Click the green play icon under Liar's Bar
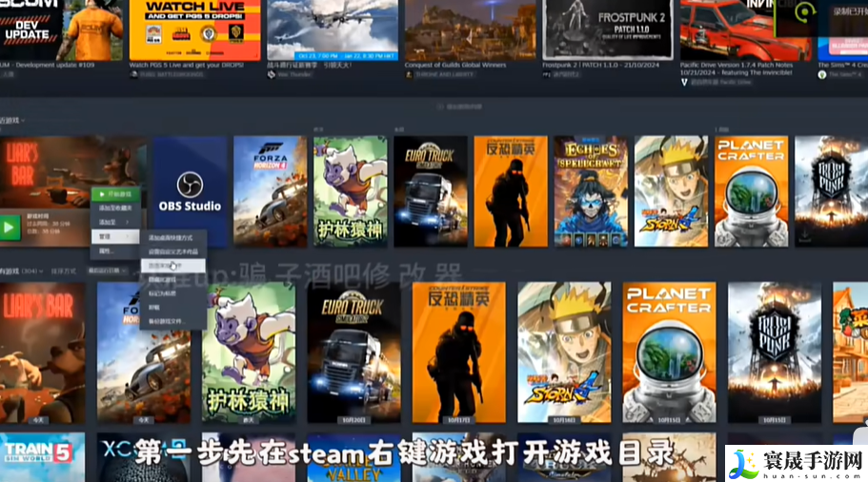 tap(10, 228)
